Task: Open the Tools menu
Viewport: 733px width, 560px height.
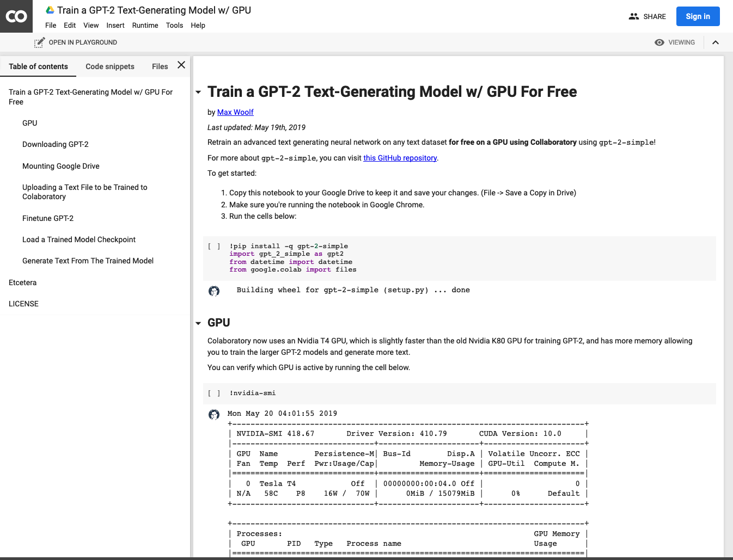Action: (174, 25)
